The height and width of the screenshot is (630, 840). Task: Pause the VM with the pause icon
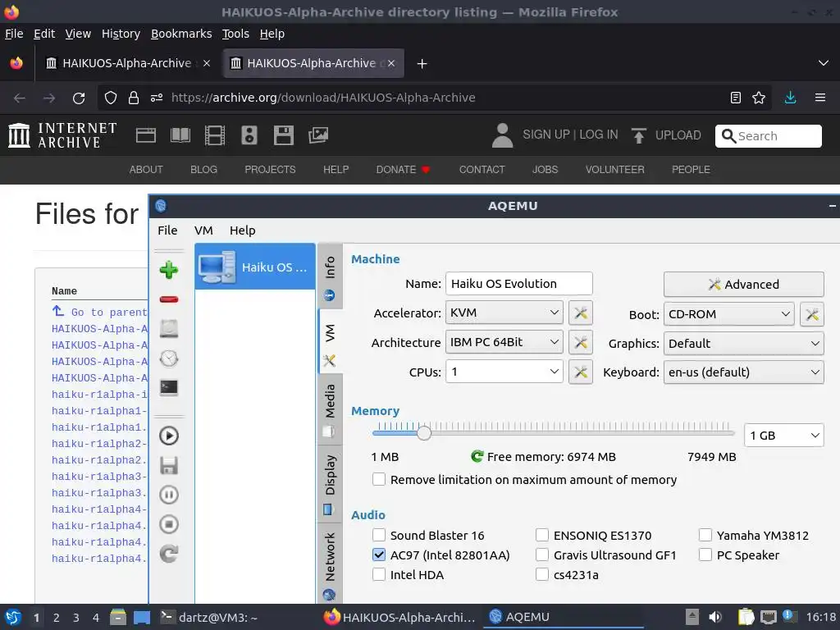pyautogui.click(x=169, y=495)
